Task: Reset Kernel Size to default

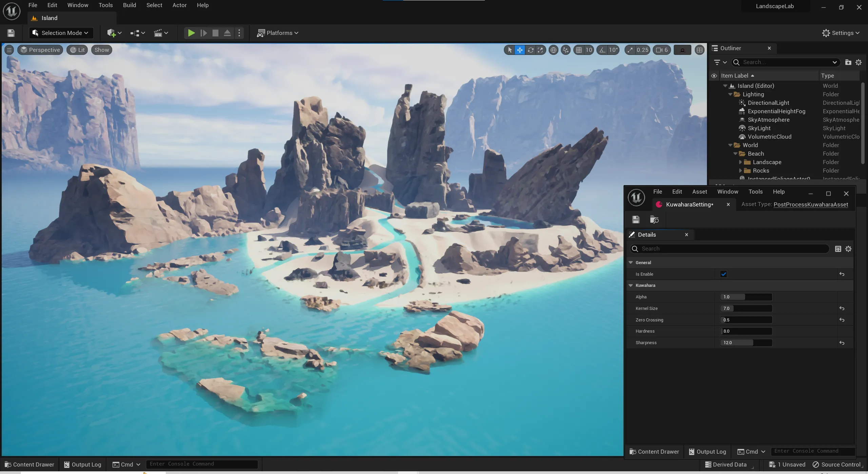Action: coord(842,309)
